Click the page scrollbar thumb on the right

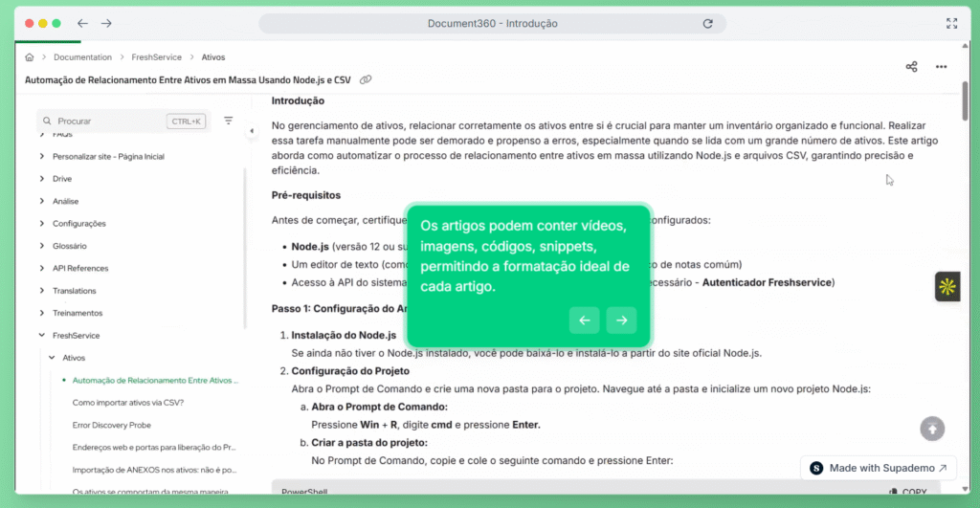(x=965, y=101)
